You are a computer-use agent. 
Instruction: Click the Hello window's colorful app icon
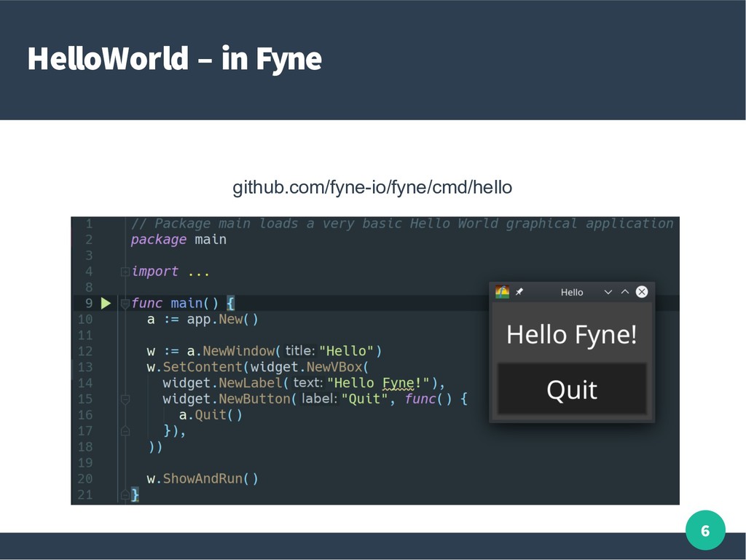coord(502,292)
